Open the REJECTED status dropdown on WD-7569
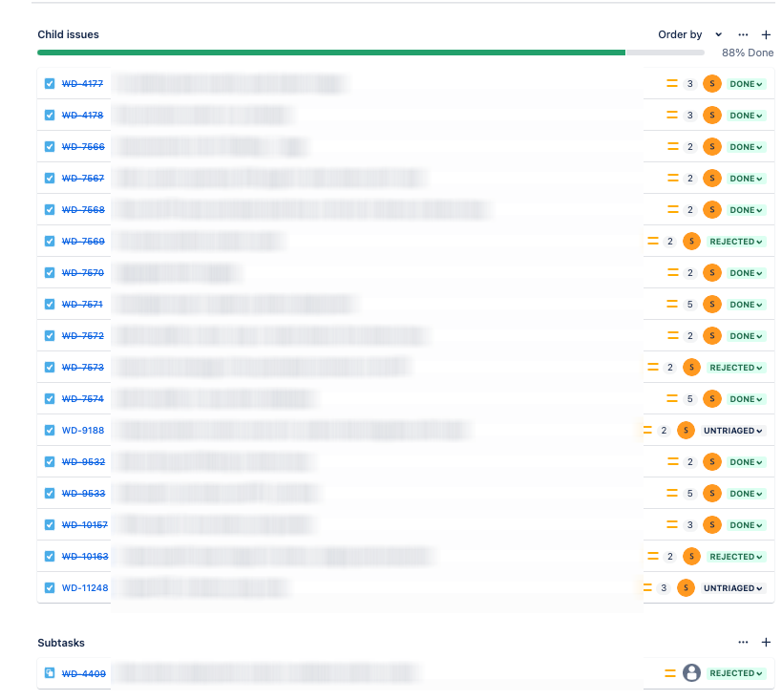 [735, 241]
